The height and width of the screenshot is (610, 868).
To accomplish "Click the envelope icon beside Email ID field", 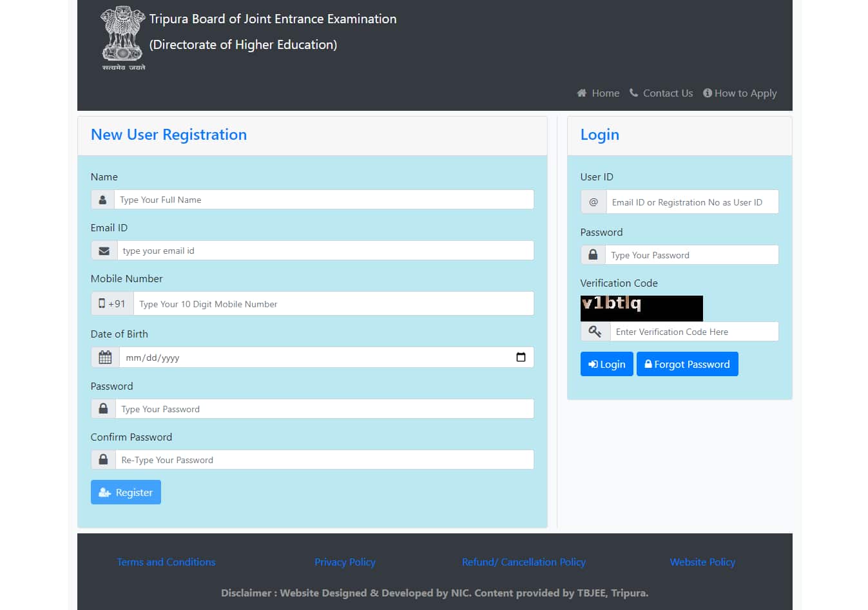I will [x=104, y=251].
